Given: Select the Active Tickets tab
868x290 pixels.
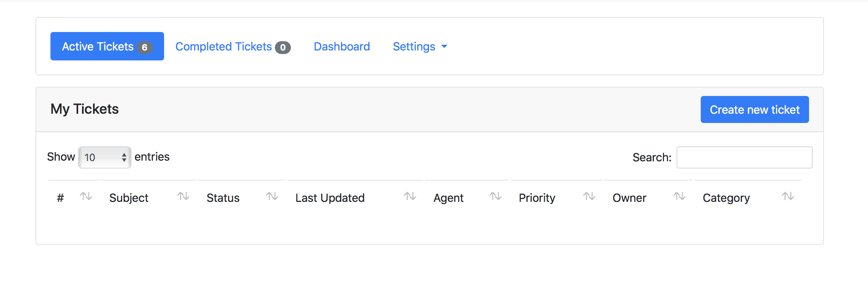Looking at the screenshot, I should 98,46.
